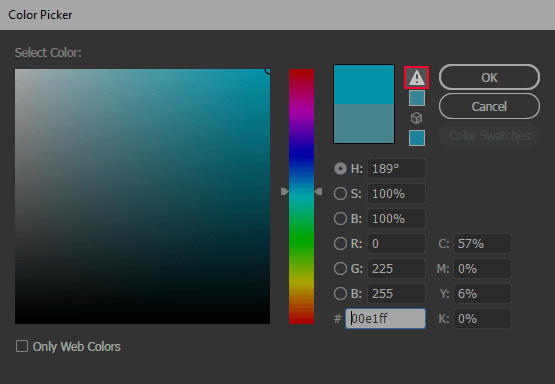555x384 pixels.
Task: Select the R red radio button
Action: coord(340,243)
